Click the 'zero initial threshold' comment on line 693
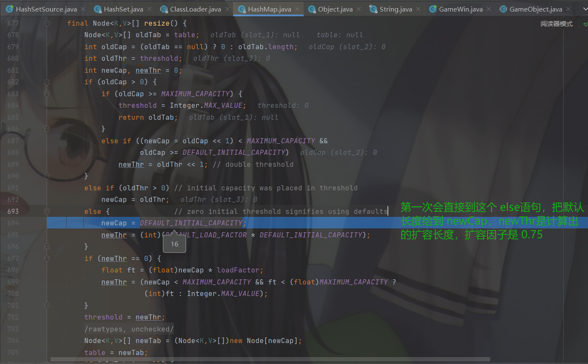 281,211
